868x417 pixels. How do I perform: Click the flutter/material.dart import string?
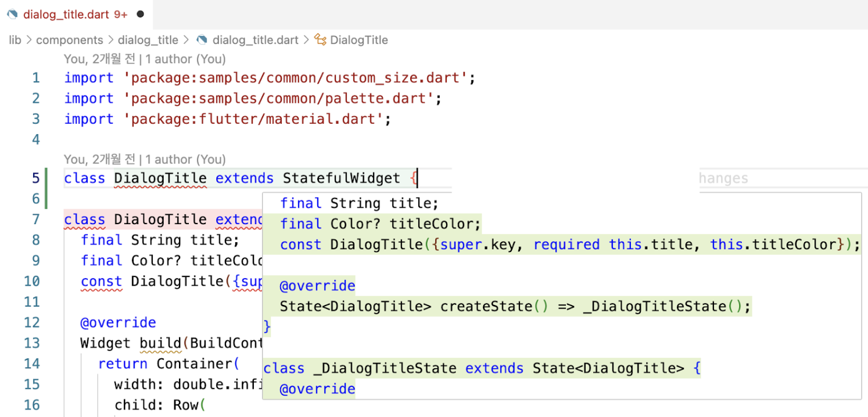pyautogui.click(x=253, y=119)
